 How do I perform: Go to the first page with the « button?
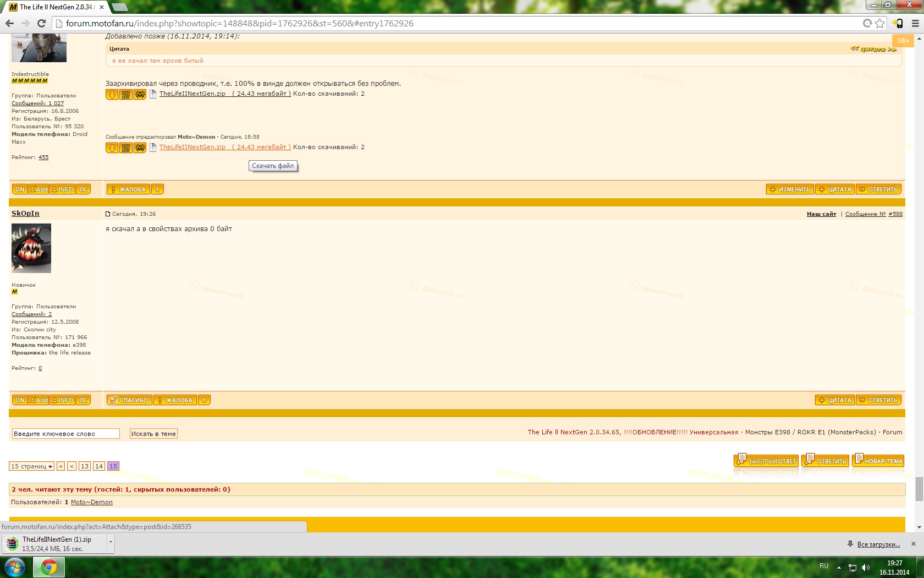pos(61,466)
